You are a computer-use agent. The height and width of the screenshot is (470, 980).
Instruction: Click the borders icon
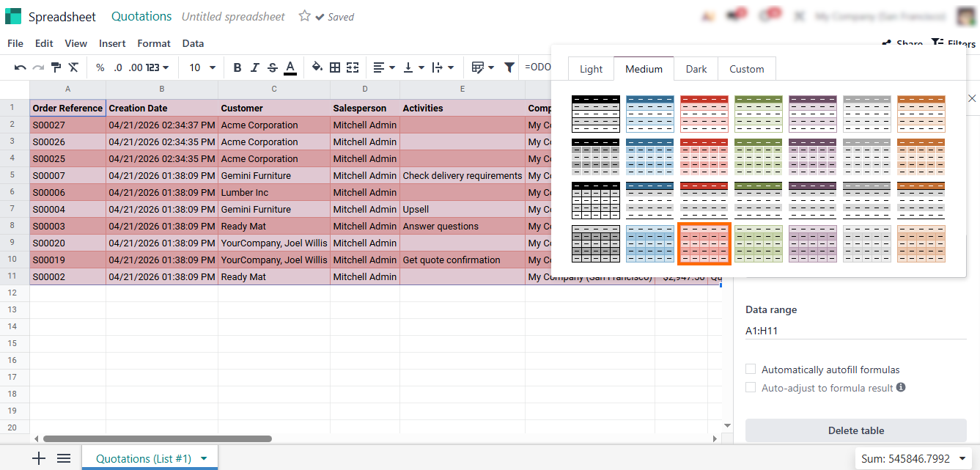tap(335, 67)
